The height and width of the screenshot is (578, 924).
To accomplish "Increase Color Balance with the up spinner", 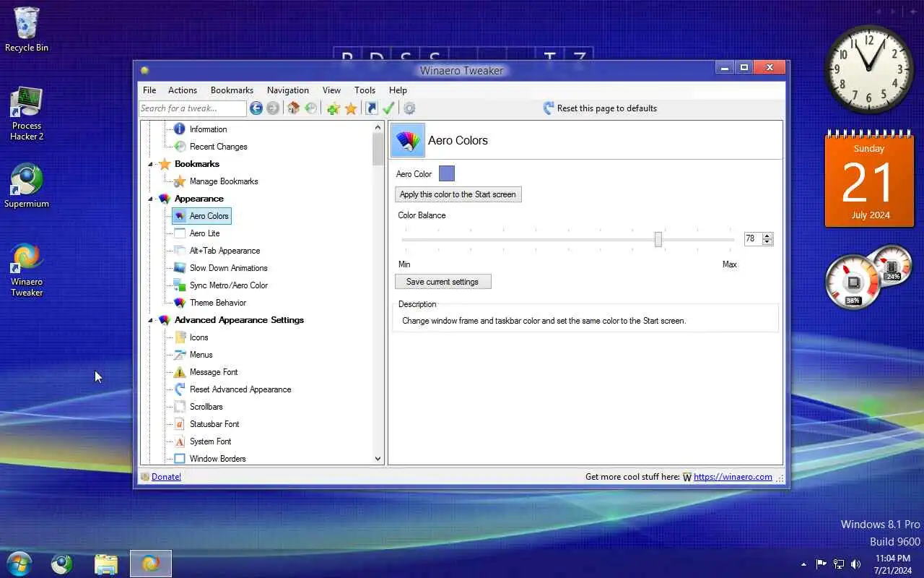I will (x=767, y=236).
